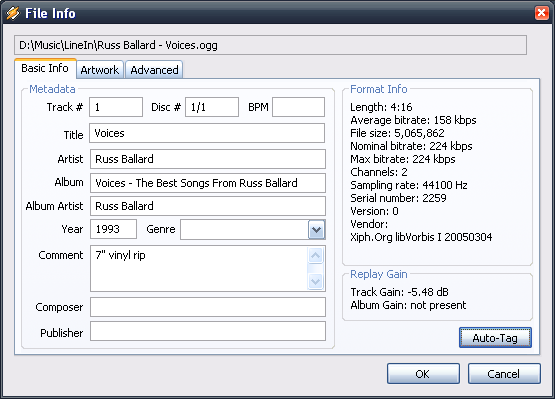
Task: Click 'Xiph.Org libVorbis I 20050304' text
Action: tap(421, 237)
